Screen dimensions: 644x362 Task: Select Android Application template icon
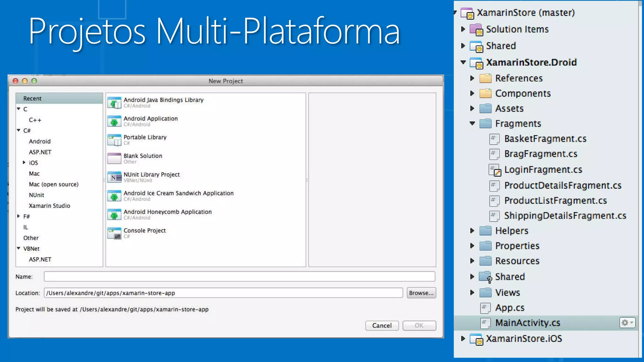(114, 121)
